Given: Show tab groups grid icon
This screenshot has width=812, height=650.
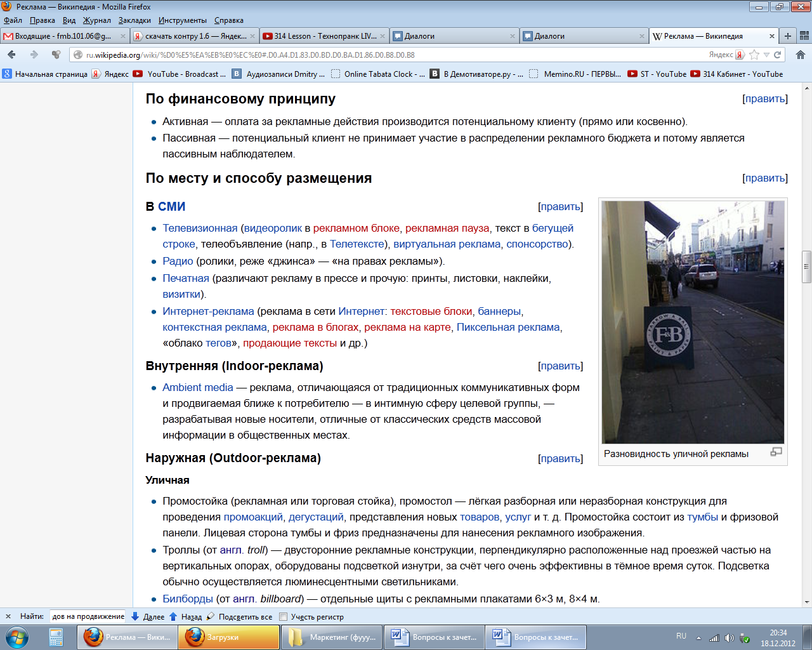Looking at the screenshot, I should click(804, 36).
